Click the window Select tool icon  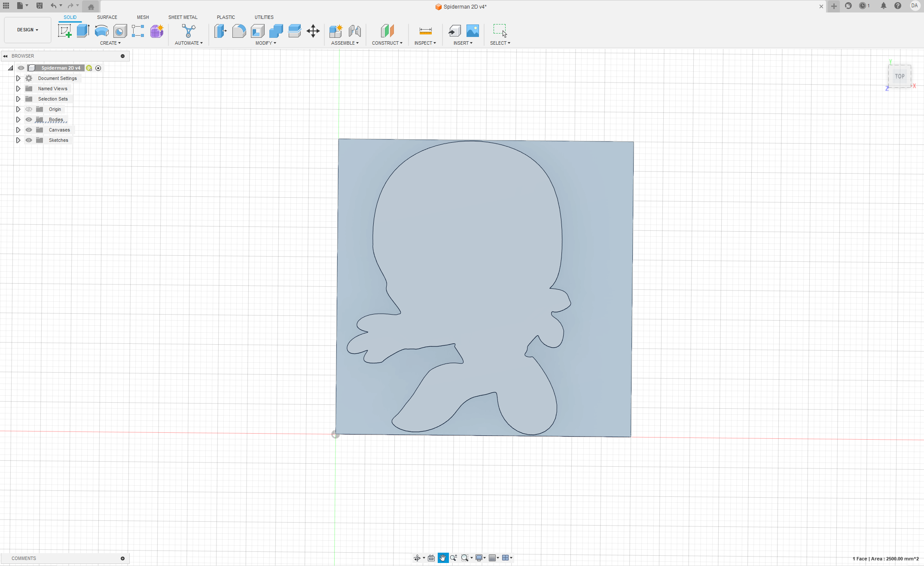pyautogui.click(x=500, y=31)
